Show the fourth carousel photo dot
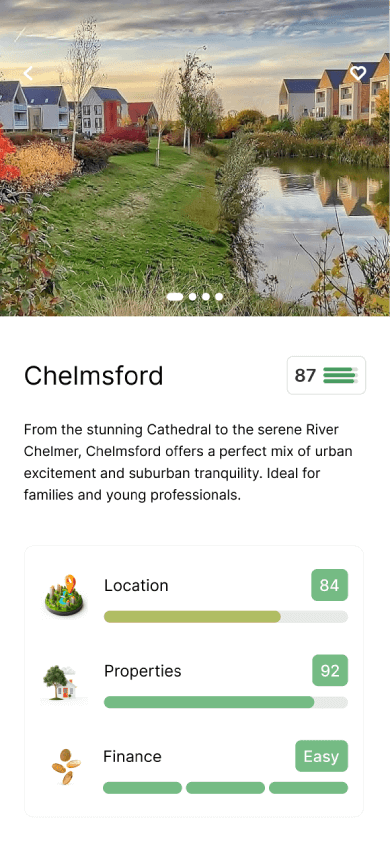390x844 pixels. click(x=219, y=297)
